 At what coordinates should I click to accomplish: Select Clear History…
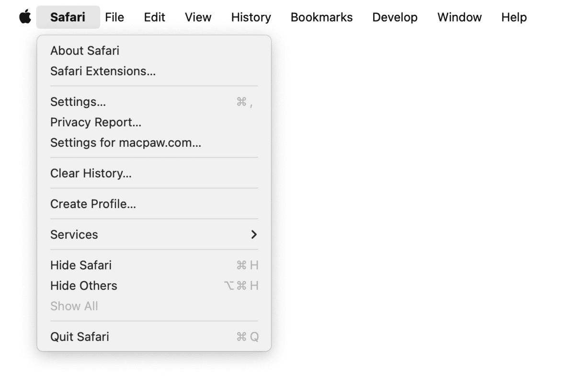point(154,173)
